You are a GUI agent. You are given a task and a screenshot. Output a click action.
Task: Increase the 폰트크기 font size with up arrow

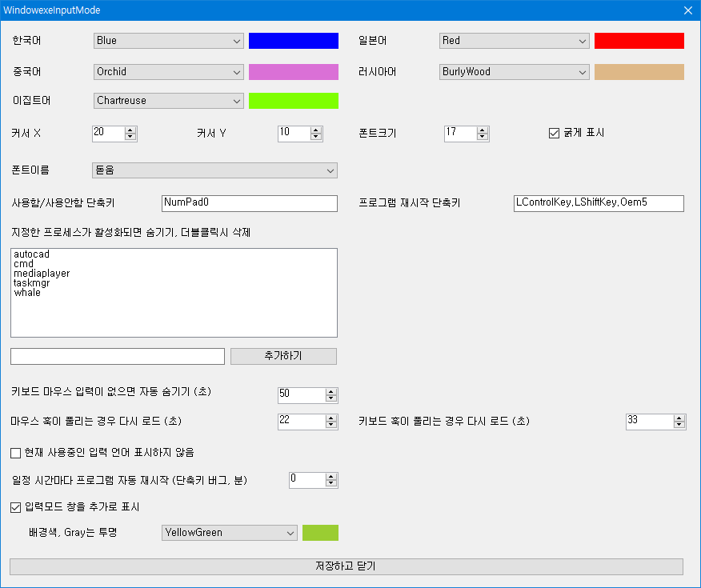coord(483,130)
